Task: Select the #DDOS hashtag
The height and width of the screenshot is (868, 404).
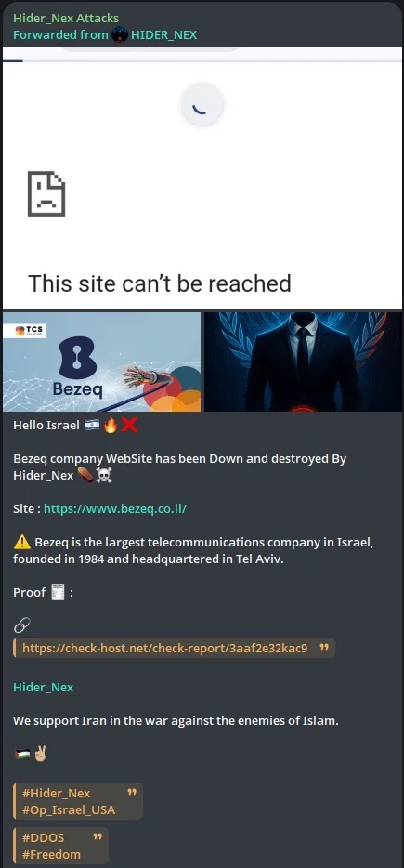Action: [x=43, y=837]
